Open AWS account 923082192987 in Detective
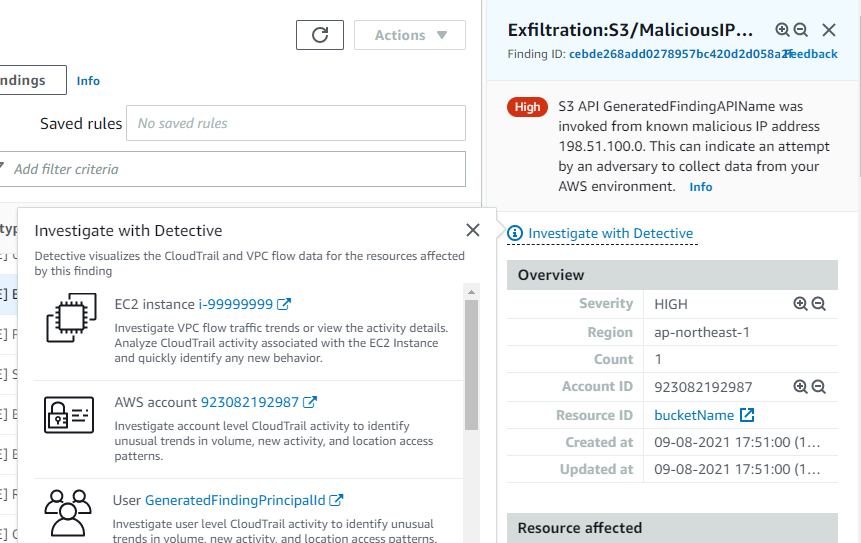This screenshot has height=543, width=861. [249, 402]
